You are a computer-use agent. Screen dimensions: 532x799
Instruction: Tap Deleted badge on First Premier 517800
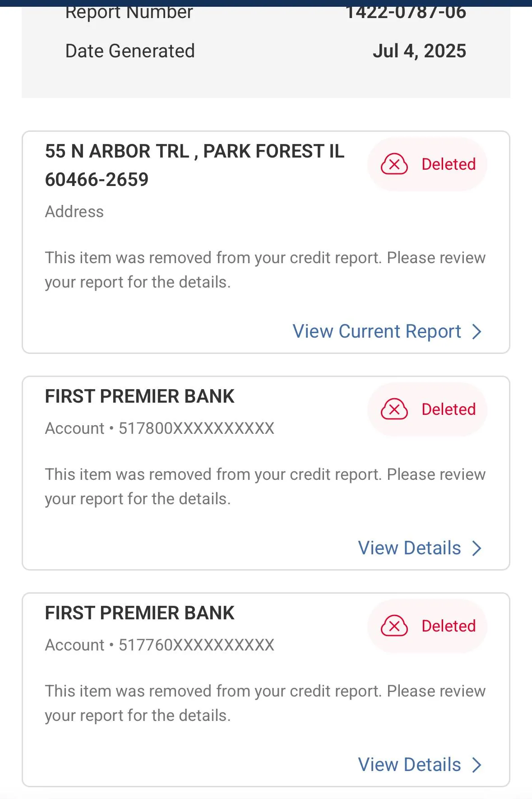pos(427,409)
